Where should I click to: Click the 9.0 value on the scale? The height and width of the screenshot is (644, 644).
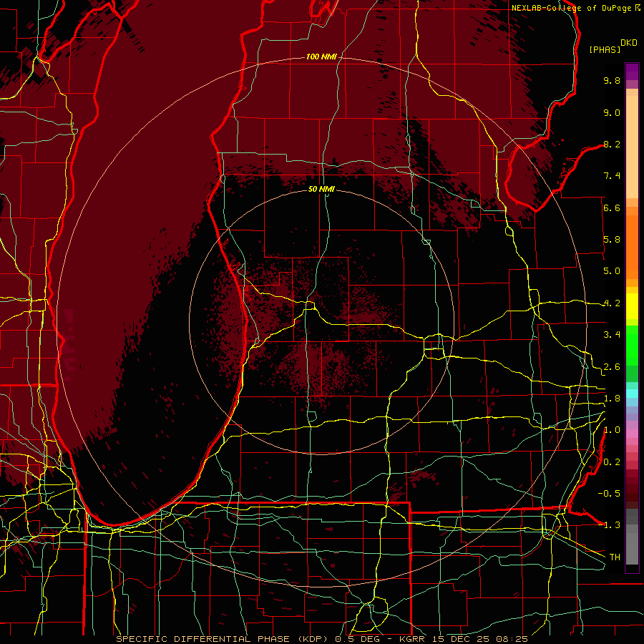pyautogui.click(x=612, y=112)
